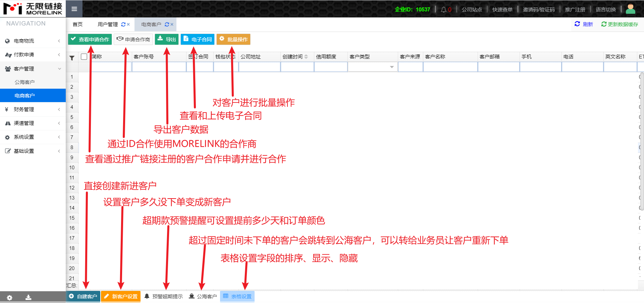
Task: Click the hamburger menu toggle icon
Action: pos(74,9)
